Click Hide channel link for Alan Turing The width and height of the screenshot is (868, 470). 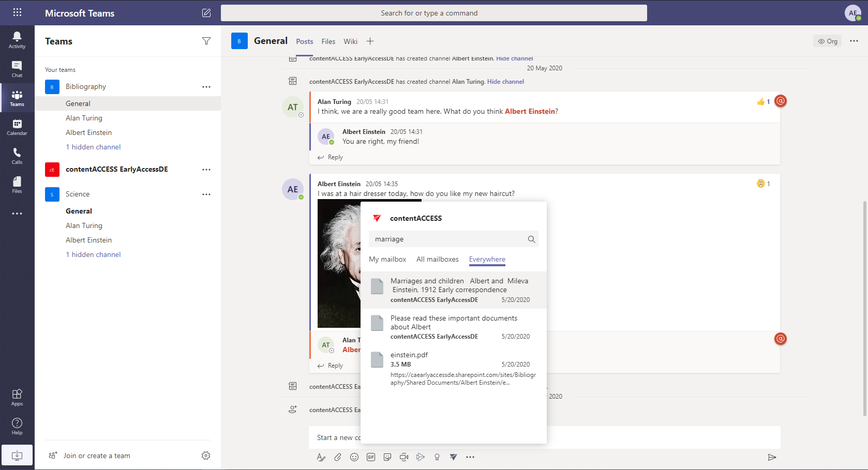tap(505, 82)
